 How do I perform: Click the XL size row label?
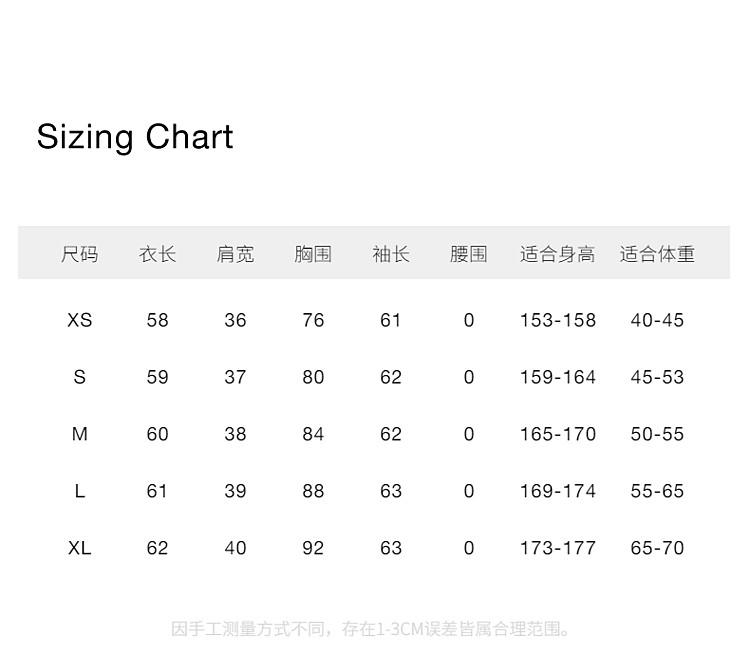(x=80, y=548)
